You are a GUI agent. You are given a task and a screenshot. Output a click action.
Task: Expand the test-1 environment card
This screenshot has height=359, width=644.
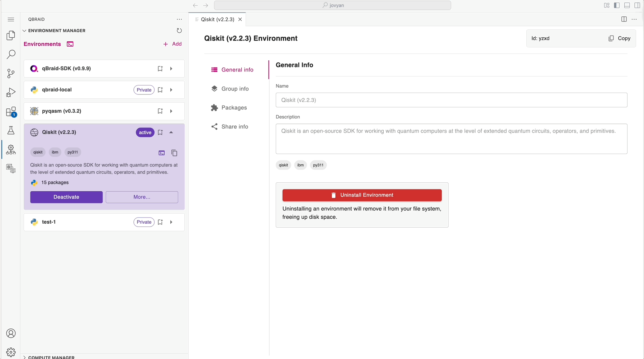point(171,222)
